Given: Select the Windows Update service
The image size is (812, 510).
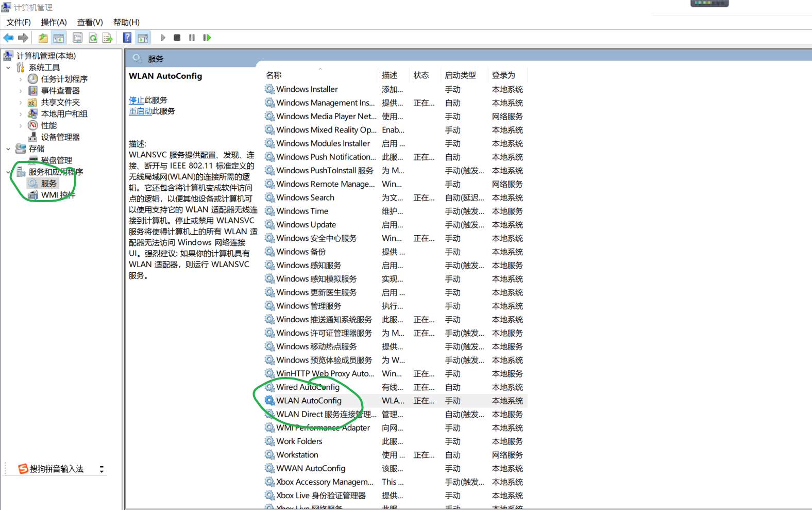Looking at the screenshot, I should coord(306,225).
